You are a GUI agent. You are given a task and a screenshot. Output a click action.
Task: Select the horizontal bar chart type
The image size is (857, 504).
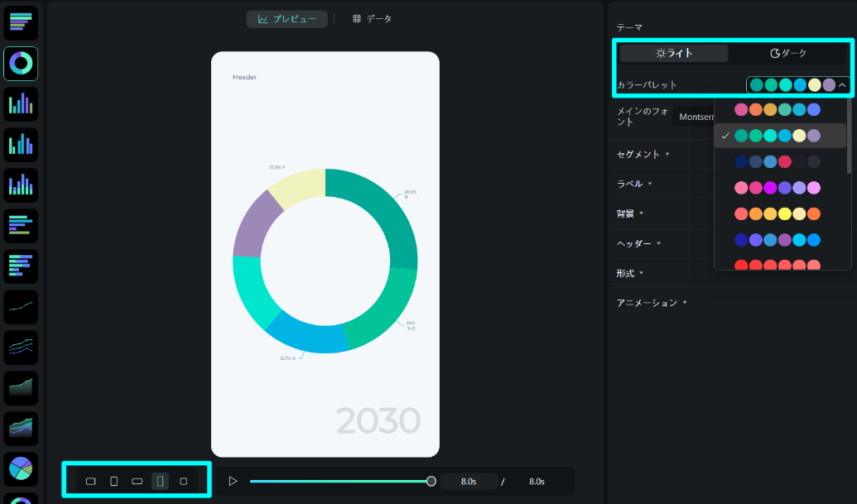pos(21,22)
